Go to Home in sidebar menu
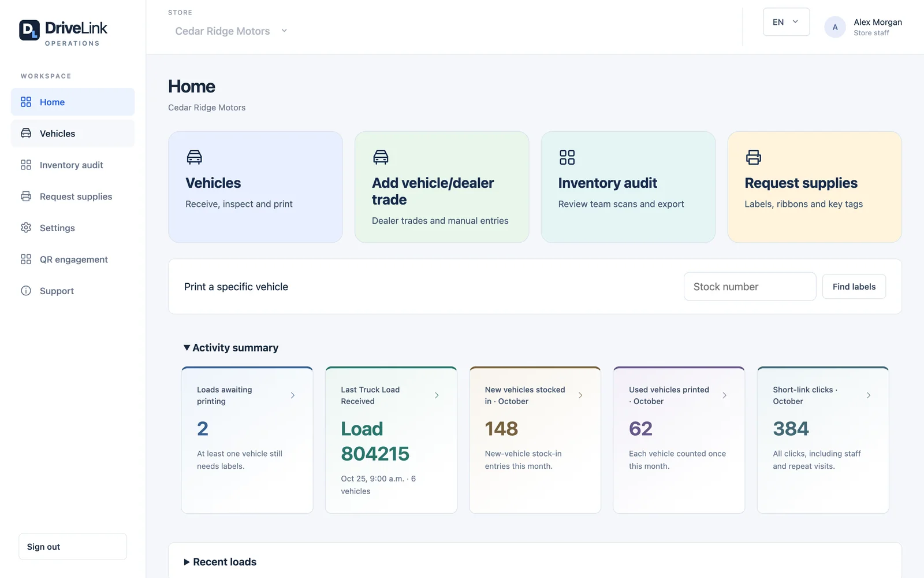 coord(73,102)
